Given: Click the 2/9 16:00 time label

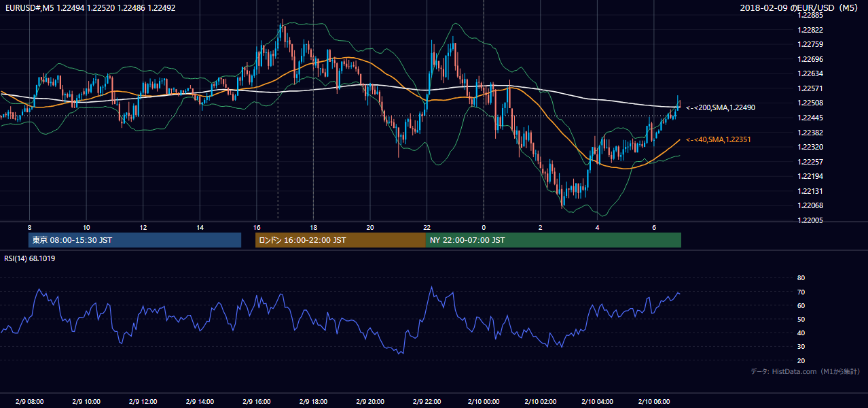Looking at the screenshot, I should (x=257, y=401).
